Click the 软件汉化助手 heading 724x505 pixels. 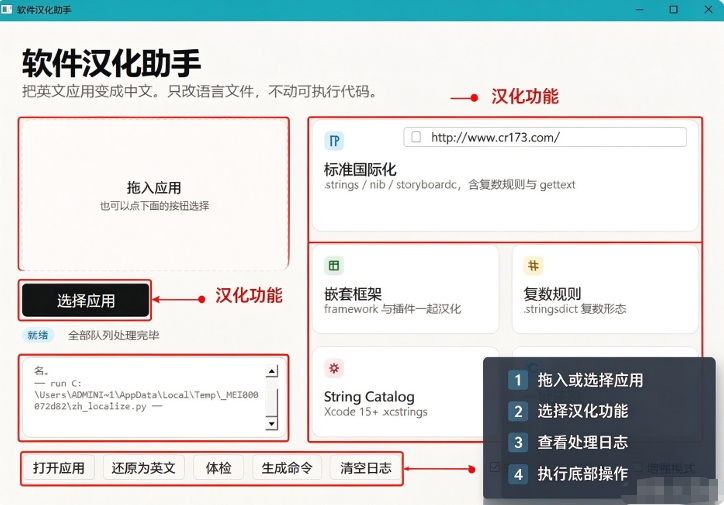point(111,63)
